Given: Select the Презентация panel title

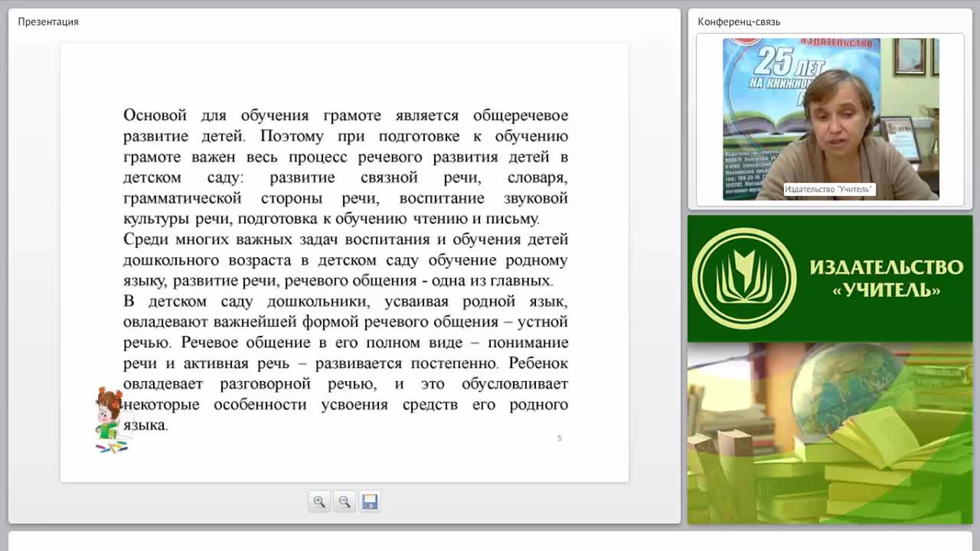Looking at the screenshot, I should click(48, 21).
